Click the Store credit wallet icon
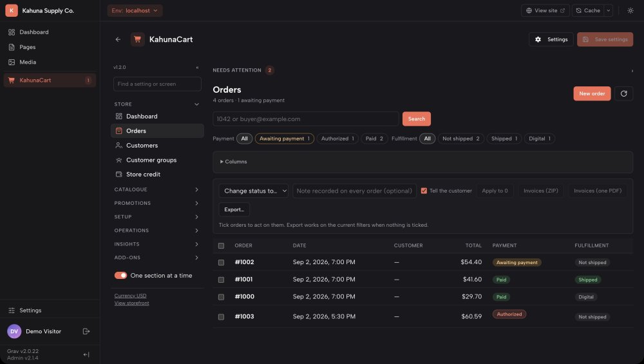644x364 pixels. [x=118, y=174]
